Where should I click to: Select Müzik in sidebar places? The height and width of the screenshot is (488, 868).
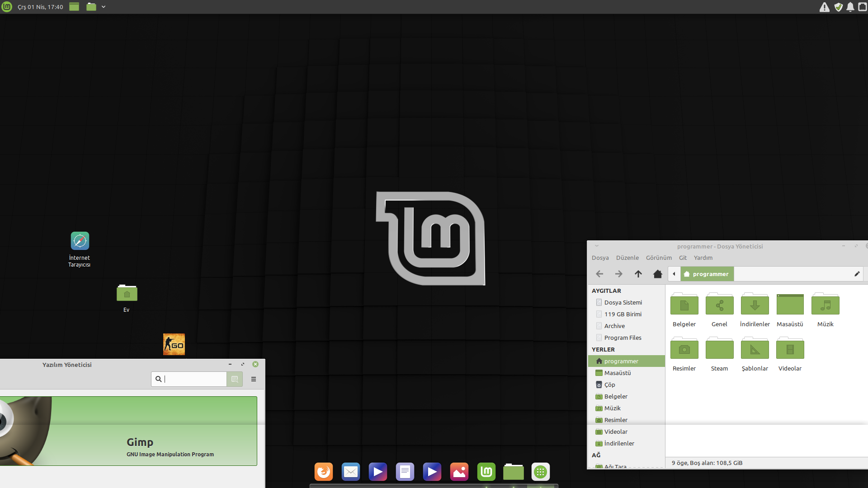[627, 408]
